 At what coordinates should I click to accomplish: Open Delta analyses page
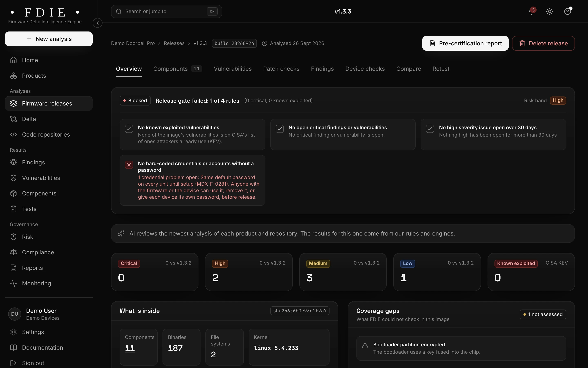(x=49, y=119)
